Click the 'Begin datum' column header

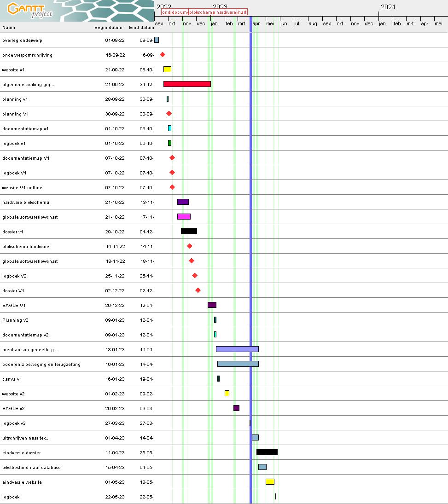tap(108, 28)
